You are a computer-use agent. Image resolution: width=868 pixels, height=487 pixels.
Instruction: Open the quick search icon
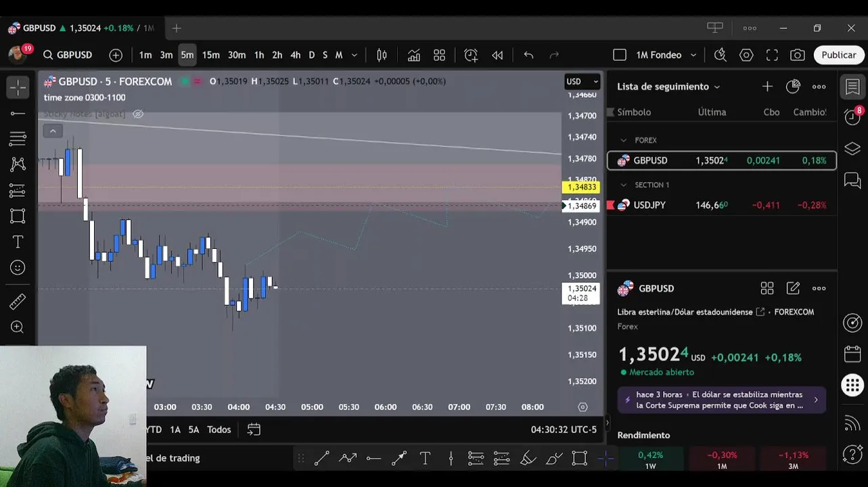(720, 55)
